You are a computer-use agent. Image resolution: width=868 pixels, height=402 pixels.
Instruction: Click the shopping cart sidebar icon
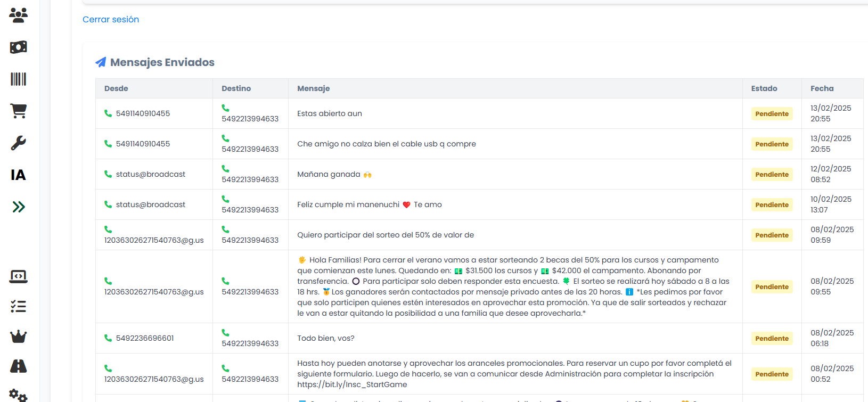(18, 111)
